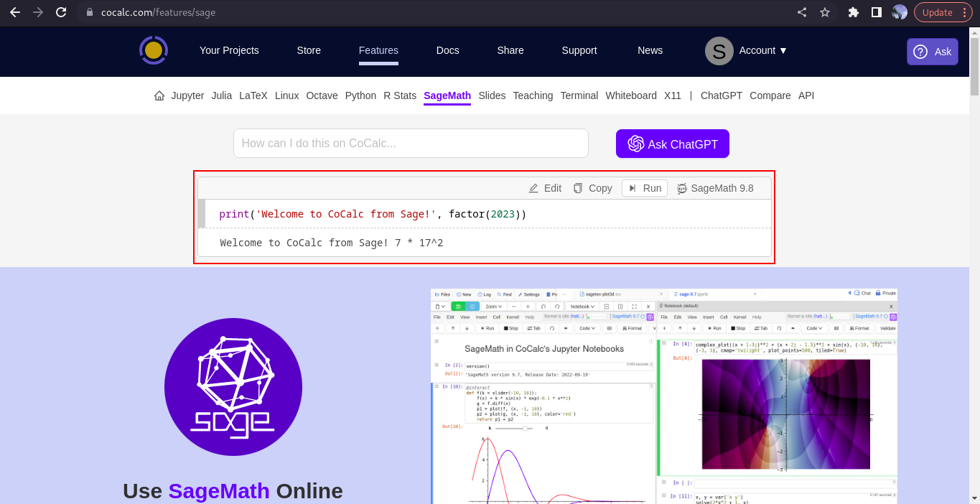Focus the 'How can I do this on CoCalc' field
The image size is (980, 504).
(x=411, y=144)
